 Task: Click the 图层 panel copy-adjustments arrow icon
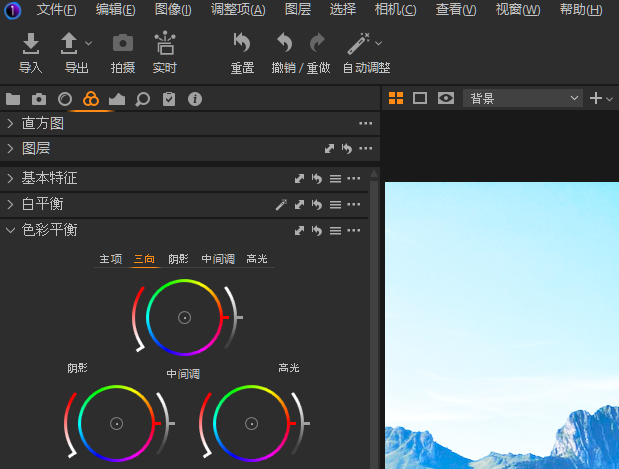[x=329, y=148]
